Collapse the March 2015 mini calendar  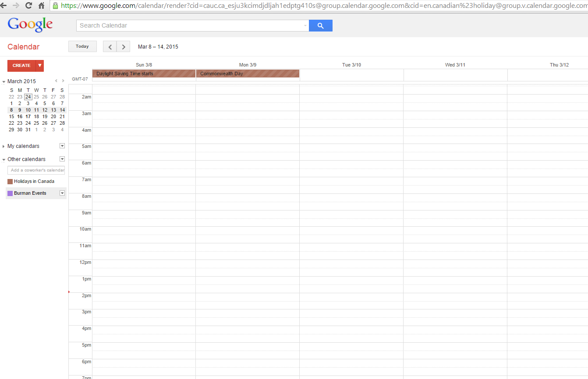click(4, 81)
